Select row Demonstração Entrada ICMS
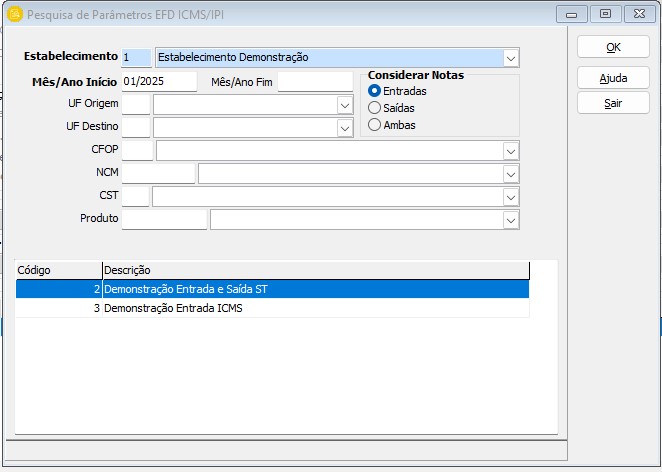The image size is (662, 472). point(270,308)
